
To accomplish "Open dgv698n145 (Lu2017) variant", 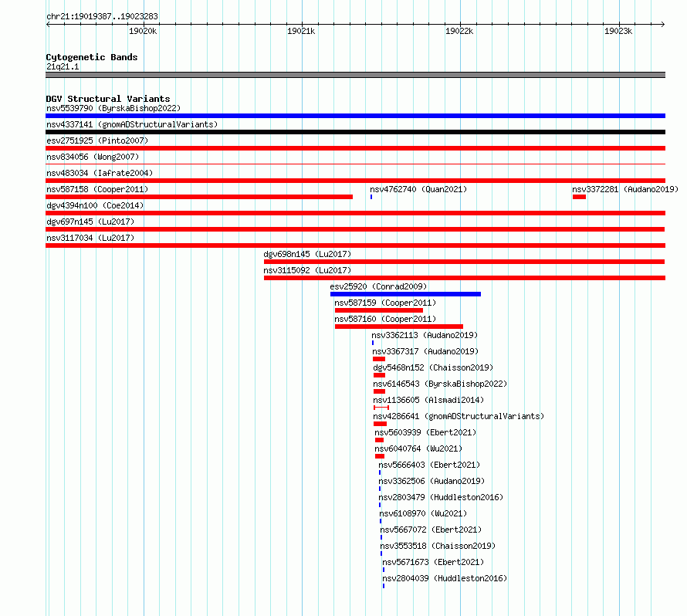I will [307, 254].
